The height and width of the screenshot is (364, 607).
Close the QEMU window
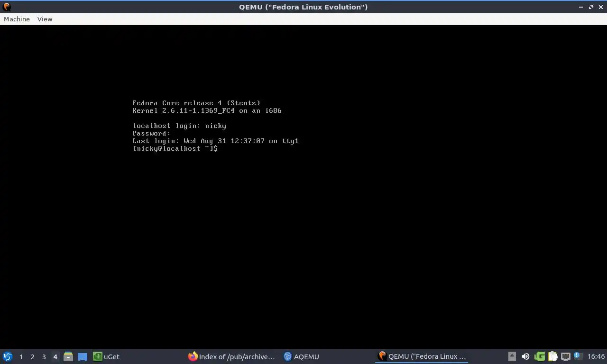600,7
